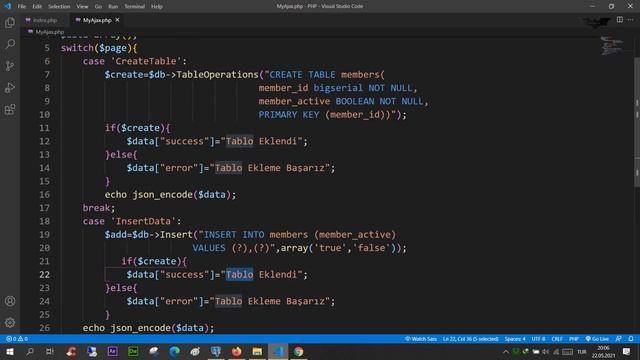Image resolution: width=640 pixels, height=360 pixels.
Task: Open the Extensions view
Action: point(10,109)
